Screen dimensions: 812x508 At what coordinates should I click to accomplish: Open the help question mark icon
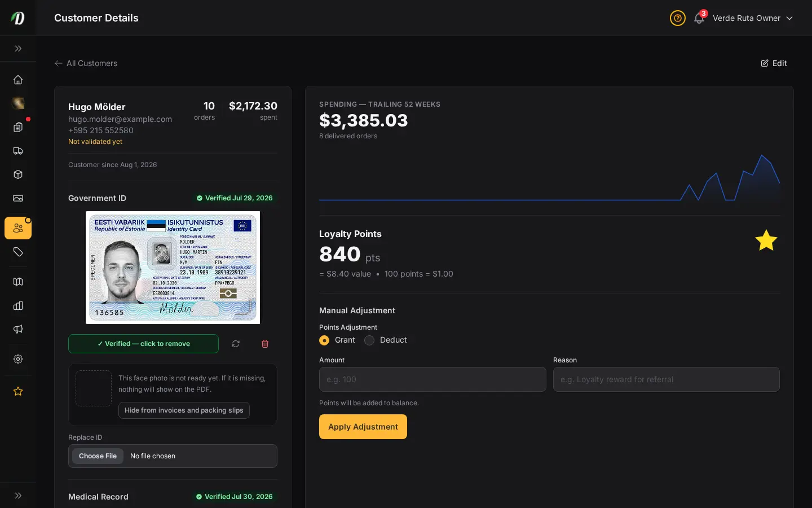(678, 18)
